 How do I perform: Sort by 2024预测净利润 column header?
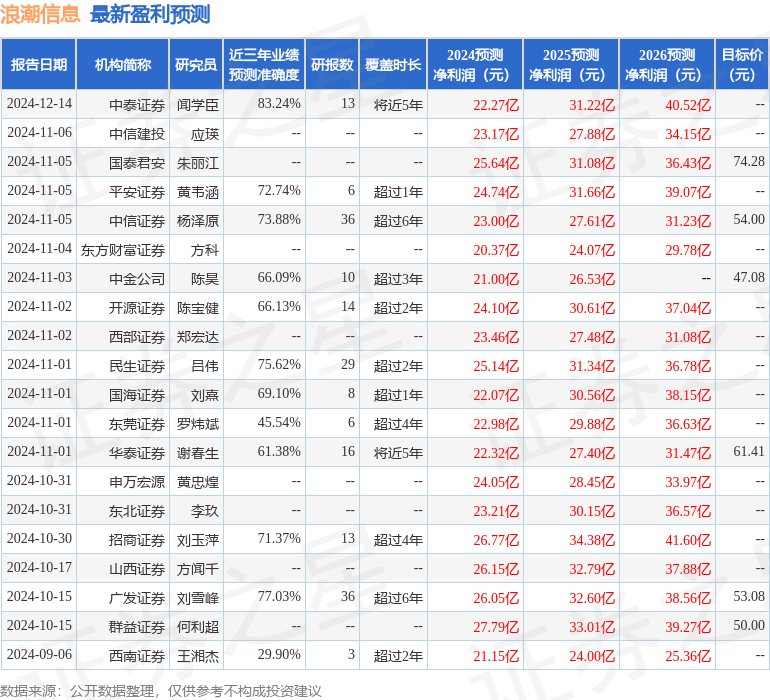coord(474,65)
